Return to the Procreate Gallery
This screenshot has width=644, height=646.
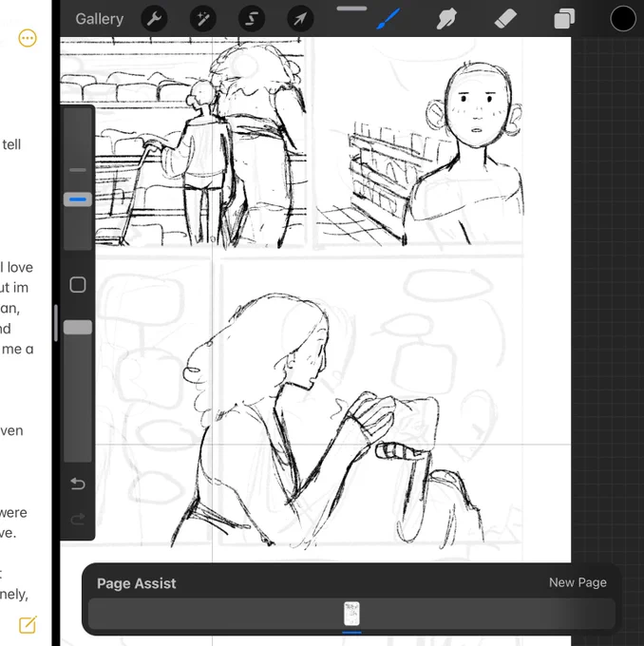click(100, 19)
